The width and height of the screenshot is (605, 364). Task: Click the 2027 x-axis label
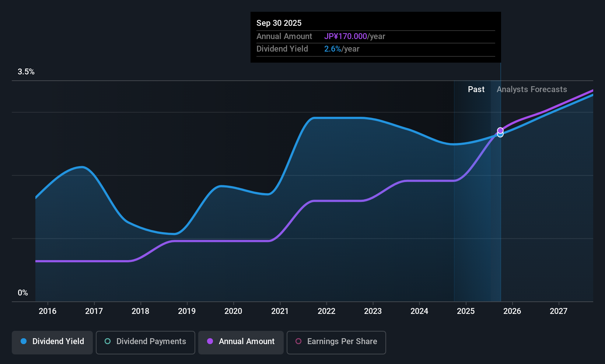click(x=559, y=311)
